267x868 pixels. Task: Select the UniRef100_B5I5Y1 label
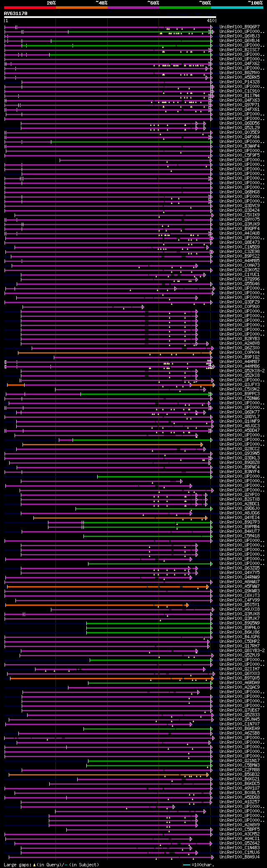tap(239, 605)
